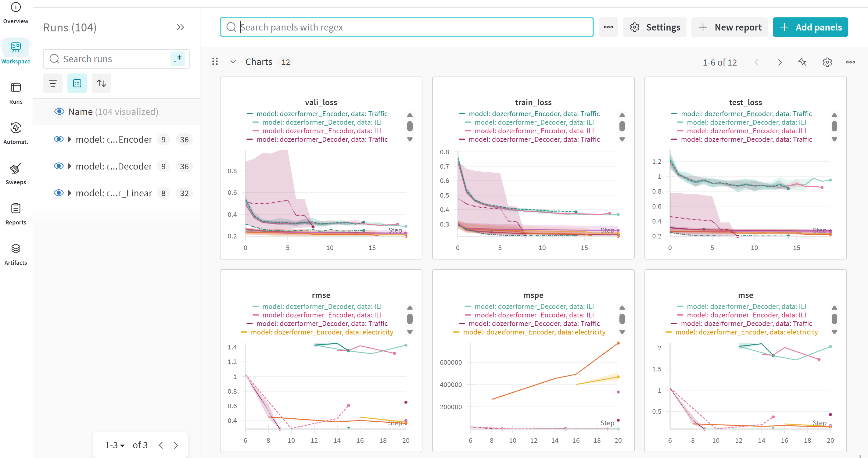Viewport: 868px width, 458px height.
Task: Click the Runs (104) panel heading
Action: pos(70,27)
